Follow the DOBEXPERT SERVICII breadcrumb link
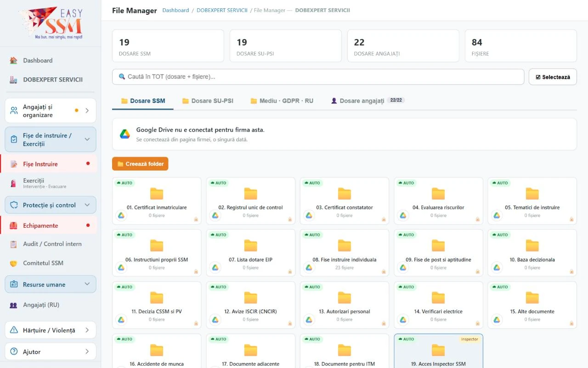This screenshot has height=368, width=588. (222, 10)
